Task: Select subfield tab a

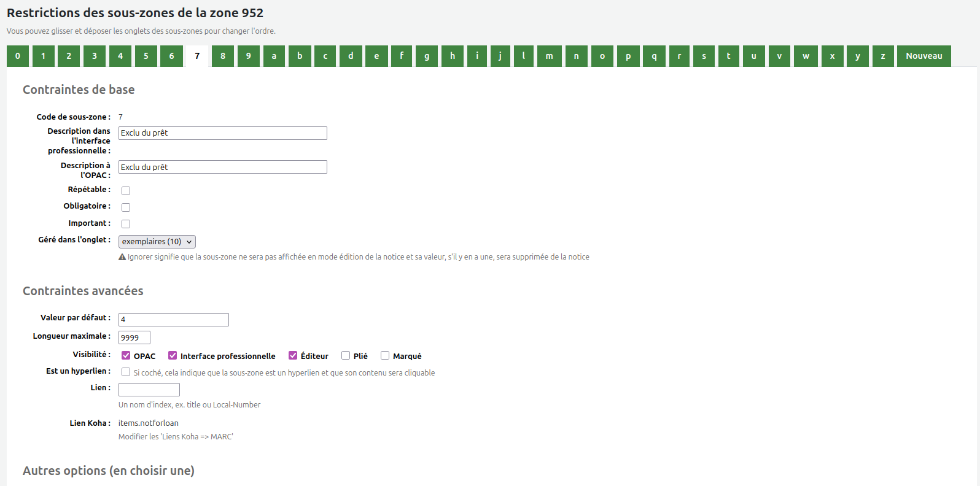Action: coord(274,56)
